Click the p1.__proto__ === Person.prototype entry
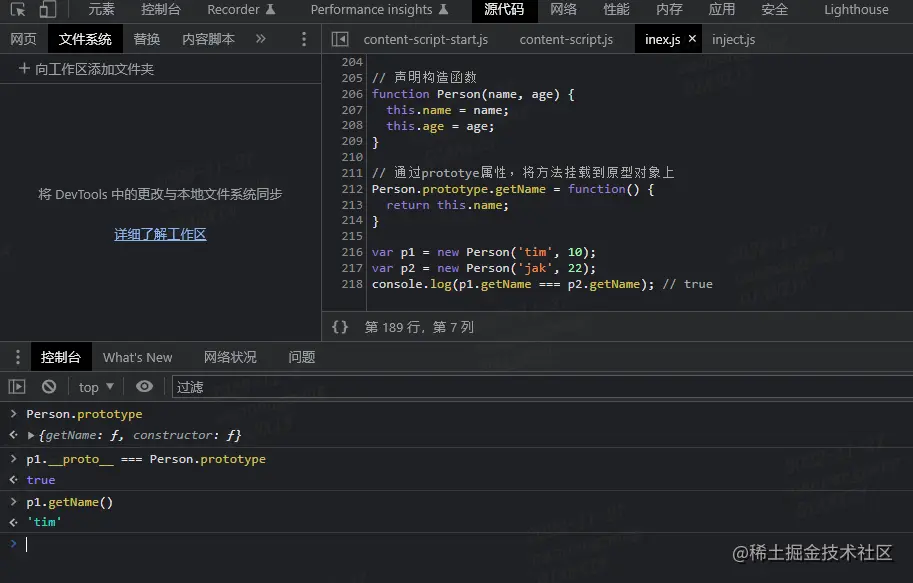913x583 pixels. point(146,460)
